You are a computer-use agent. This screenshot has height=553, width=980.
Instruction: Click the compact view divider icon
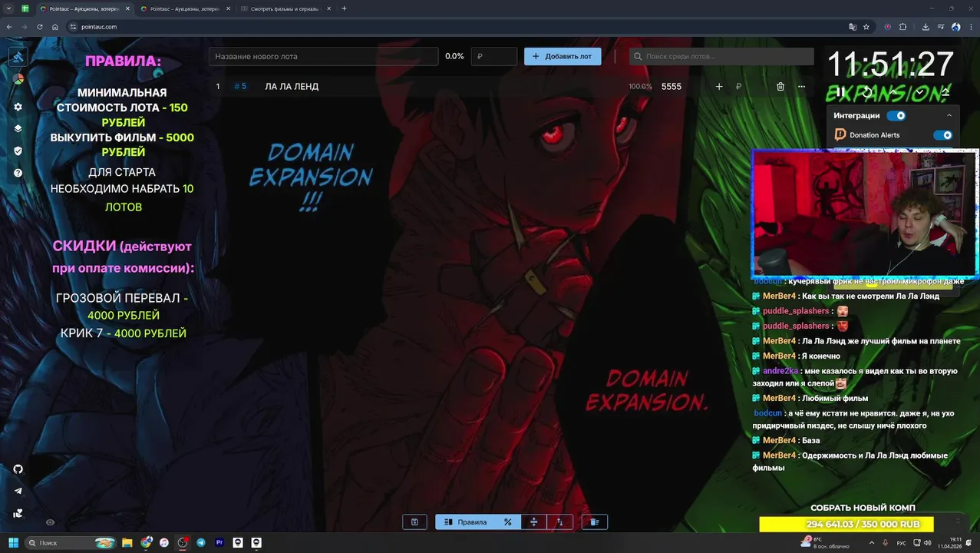[534, 522]
